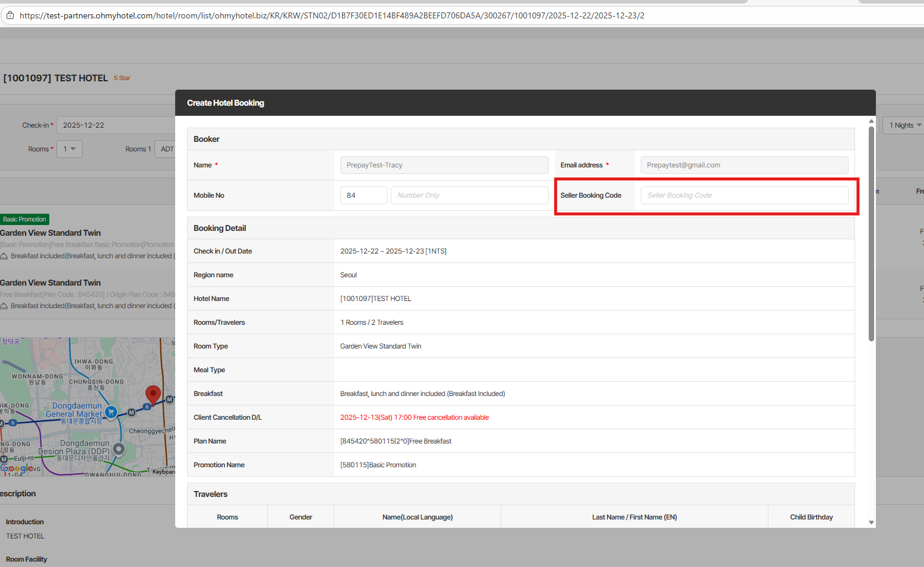Click the booker Name field

click(x=444, y=165)
